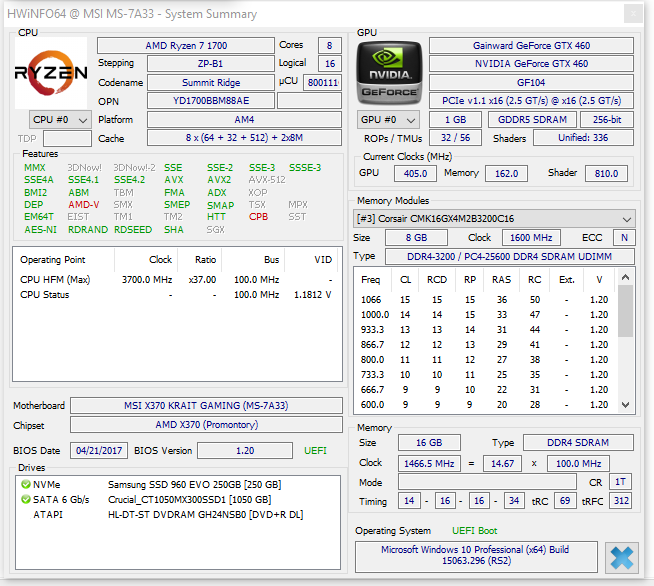The image size is (654, 586).
Task: Click the ROPs / TMUs value 32 / 56
Action: [x=455, y=138]
